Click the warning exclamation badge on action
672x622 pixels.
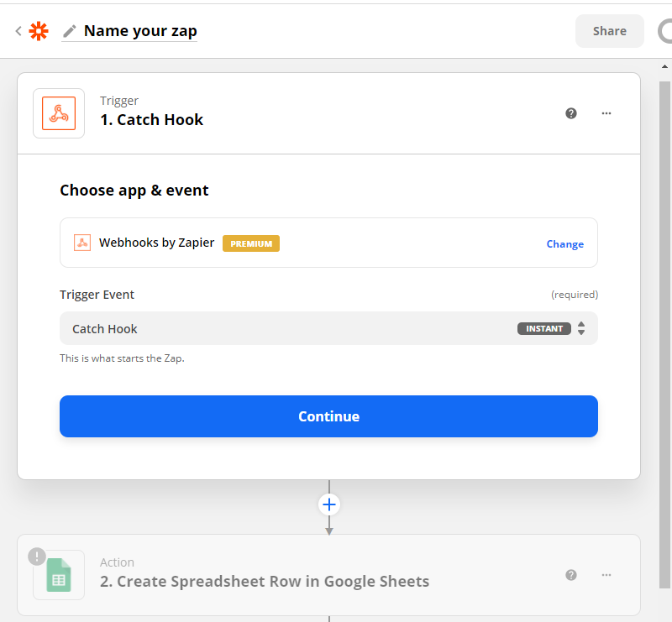(37, 557)
